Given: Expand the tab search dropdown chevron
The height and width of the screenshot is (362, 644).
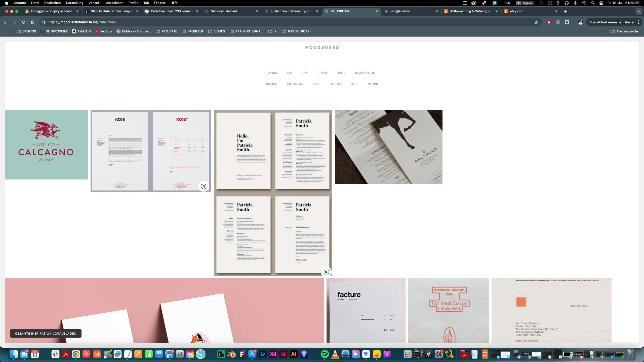Looking at the screenshot, I should 639,11.
